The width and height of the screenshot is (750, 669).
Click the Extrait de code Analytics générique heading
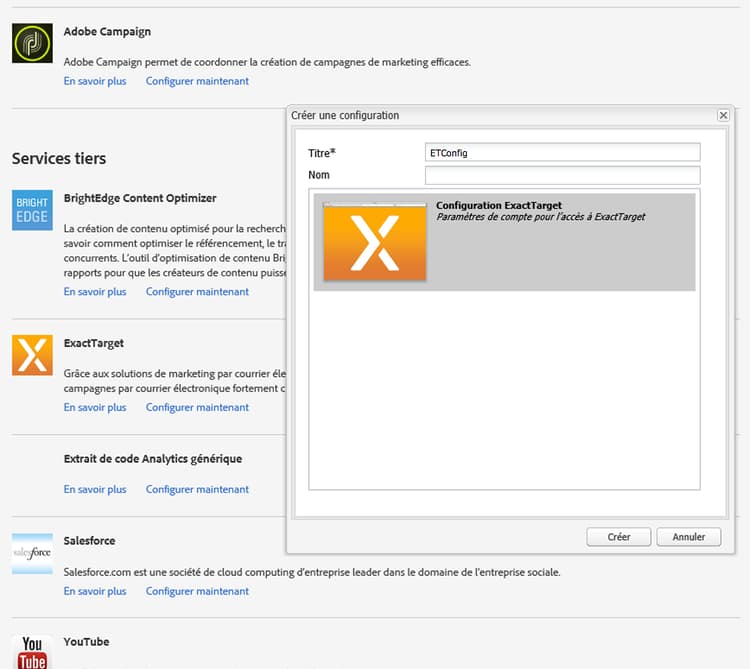pyautogui.click(x=153, y=459)
